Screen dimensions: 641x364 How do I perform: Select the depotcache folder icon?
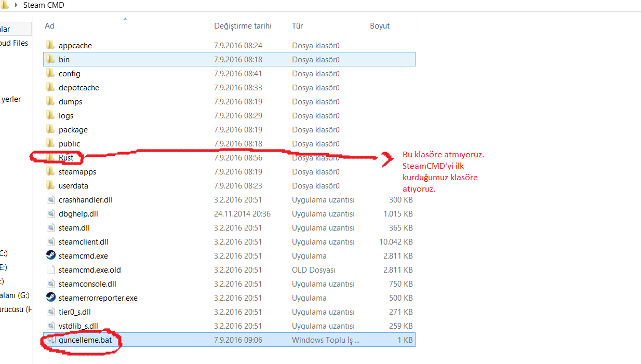coord(50,87)
